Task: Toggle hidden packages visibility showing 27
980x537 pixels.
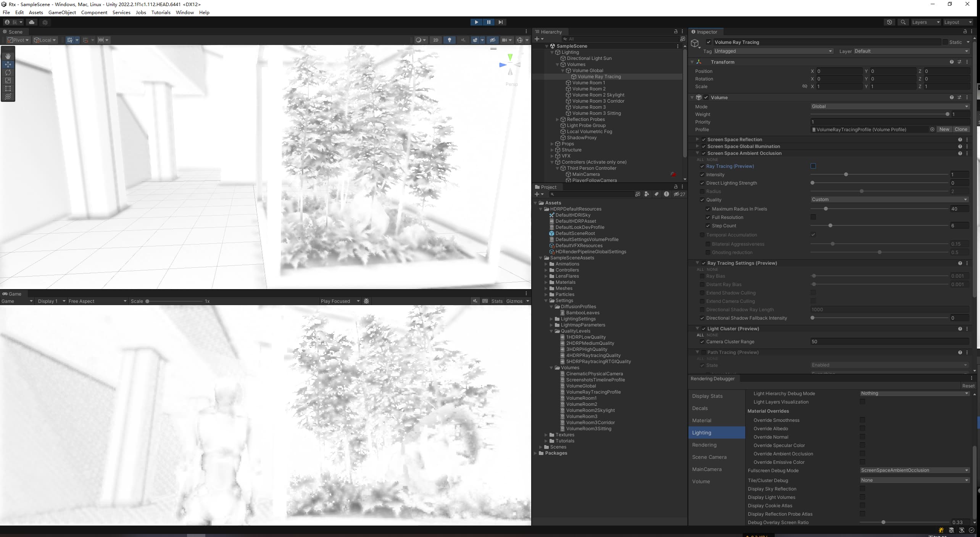Action: click(679, 194)
